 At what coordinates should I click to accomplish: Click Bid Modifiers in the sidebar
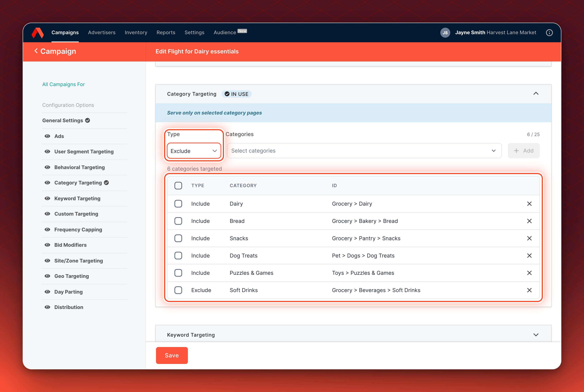[71, 245]
